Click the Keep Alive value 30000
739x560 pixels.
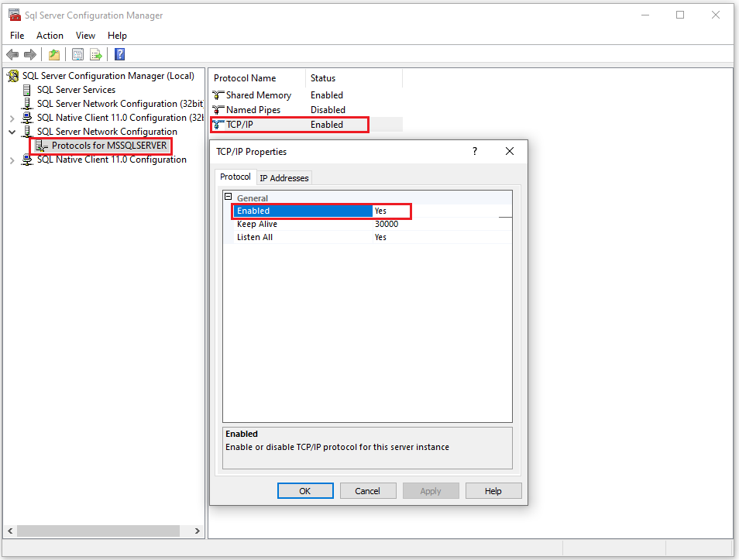(387, 224)
